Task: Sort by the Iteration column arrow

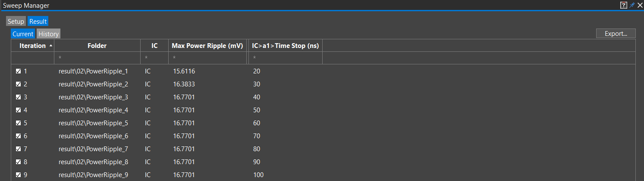Action: (51, 45)
